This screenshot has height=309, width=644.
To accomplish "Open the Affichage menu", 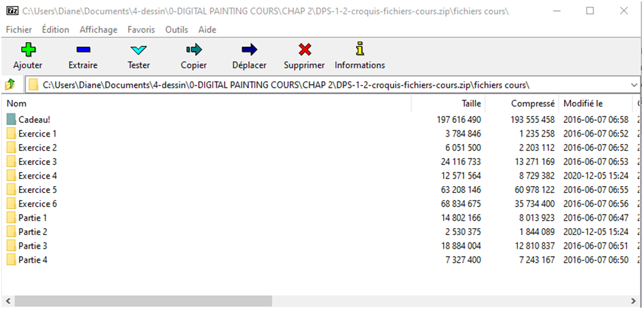I will tap(98, 30).
